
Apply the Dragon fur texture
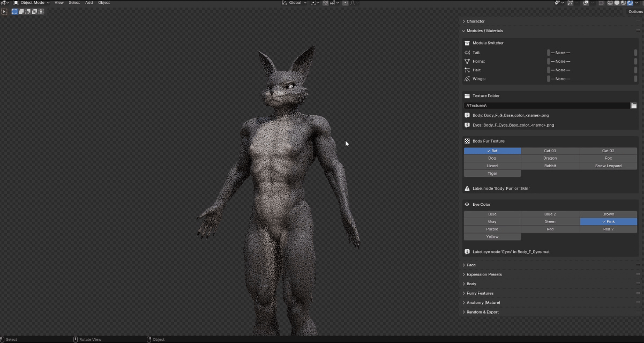point(550,158)
